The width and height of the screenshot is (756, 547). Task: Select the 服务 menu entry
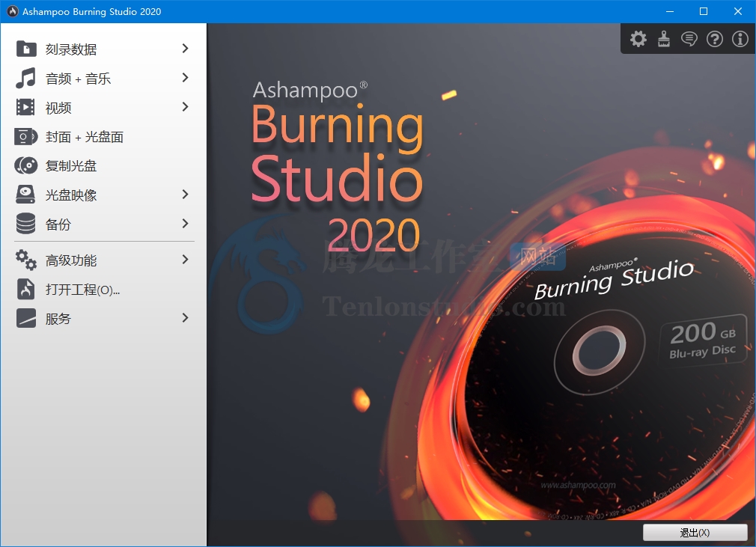(x=103, y=318)
